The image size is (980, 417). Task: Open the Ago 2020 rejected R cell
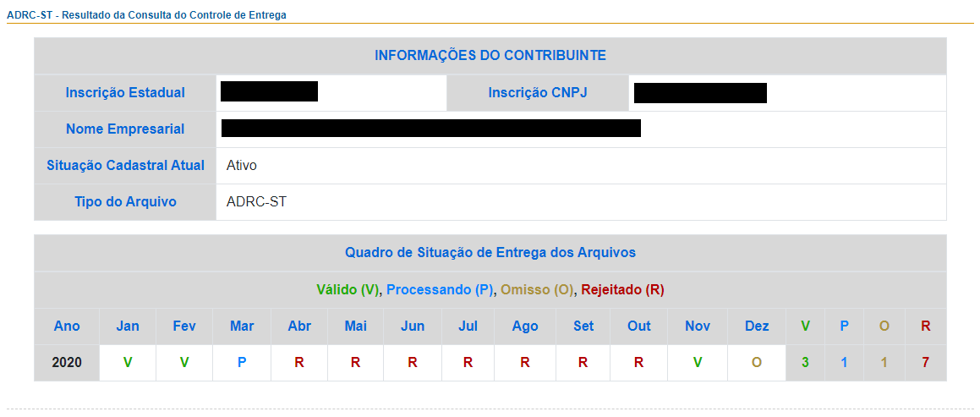point(525,363)
